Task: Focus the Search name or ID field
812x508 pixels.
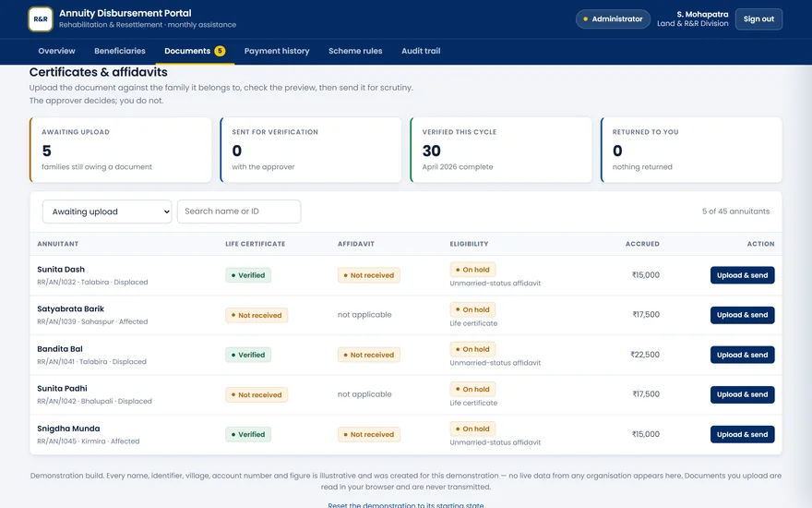Action: point(239,212)
